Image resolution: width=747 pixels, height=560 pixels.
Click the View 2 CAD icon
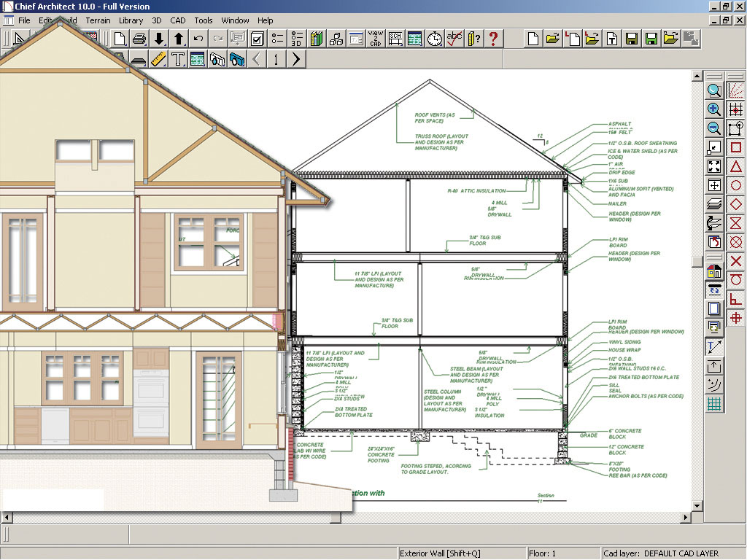point(376,39)
